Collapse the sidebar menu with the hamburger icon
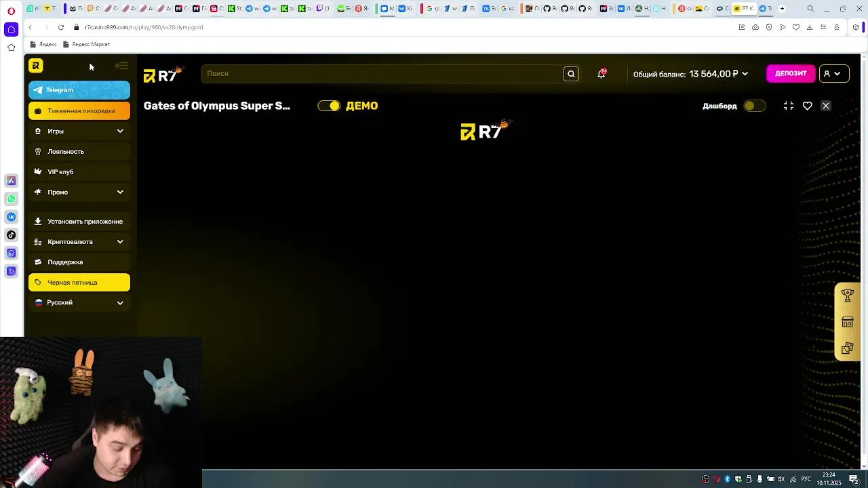Screen dimensions: 868x488 [121, 66]
